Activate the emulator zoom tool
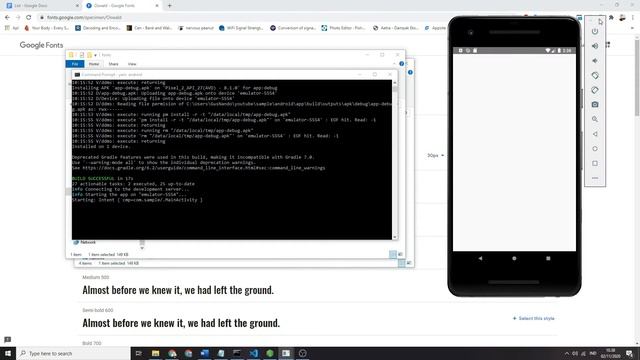 click(x=595, y=119)
